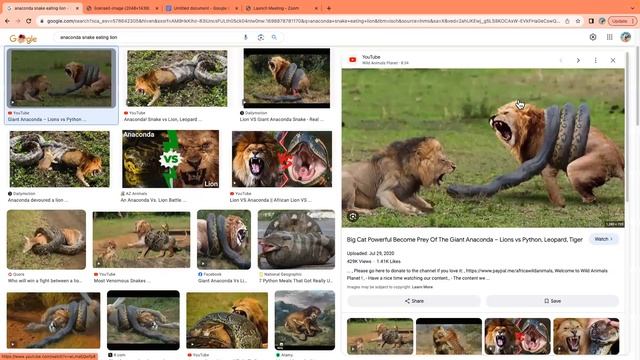Open the YouTube source icon in preview panel

353,60
